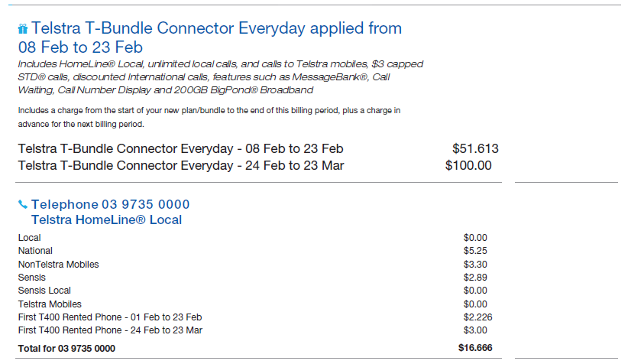Click the NonTelstra Mobiles row label
The image size is (644, 364).
point(58,265)
